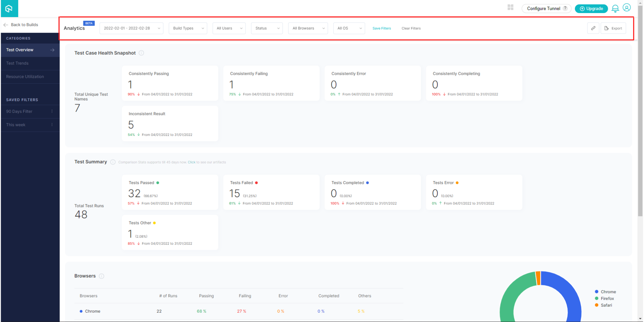Expand the All OS dropdown
644x322 pixels.
(x=349, y=28)
